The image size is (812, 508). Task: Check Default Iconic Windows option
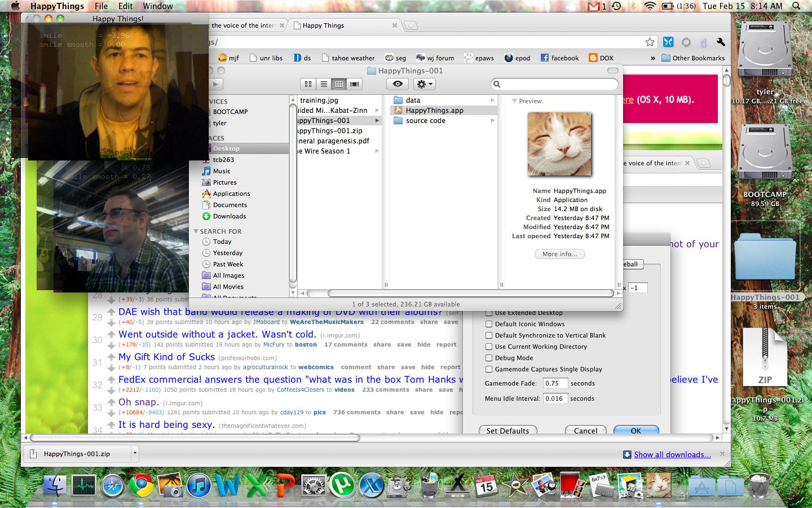(489, 324)
